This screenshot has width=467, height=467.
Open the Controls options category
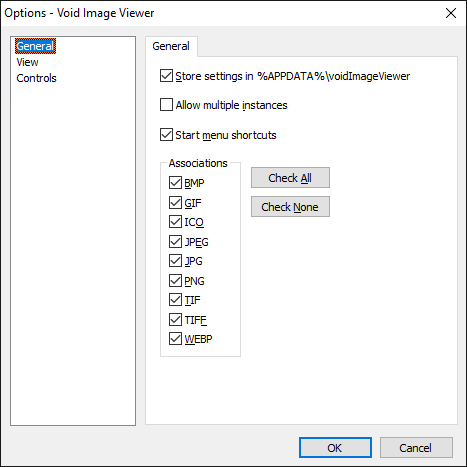pos(36,78)
